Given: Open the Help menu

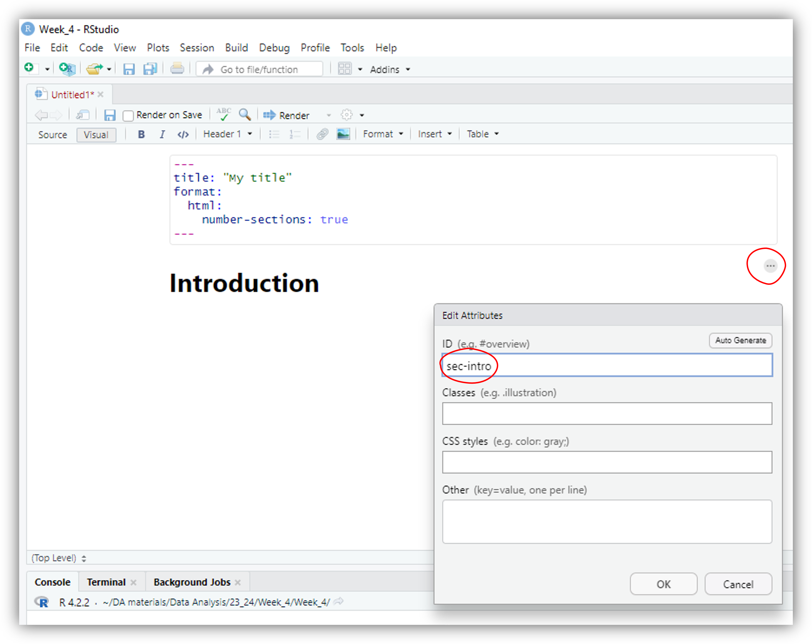Looking at the screenshot, I should 386,48.
